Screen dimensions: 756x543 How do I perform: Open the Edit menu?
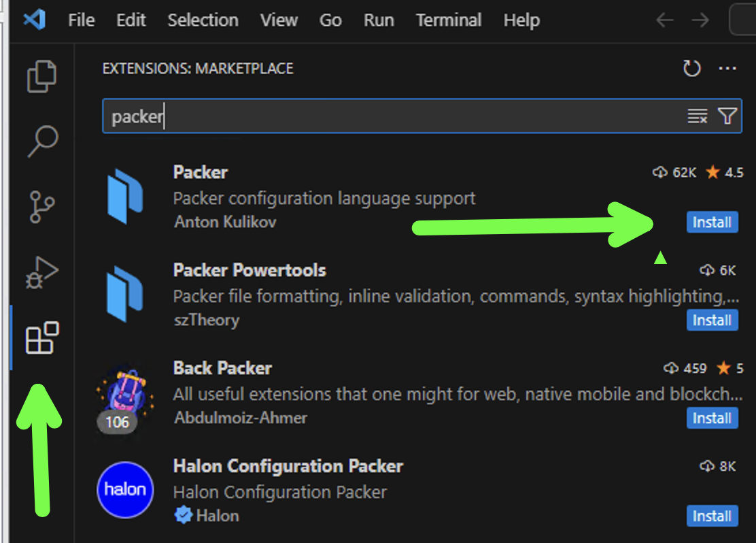click(131, 20)
